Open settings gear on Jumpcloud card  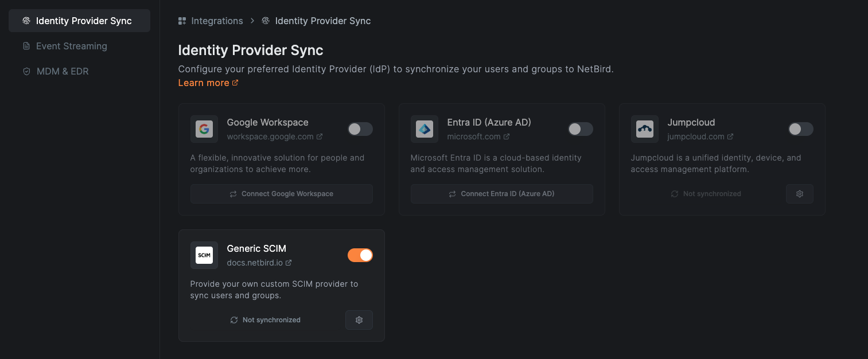coord(799,194)
